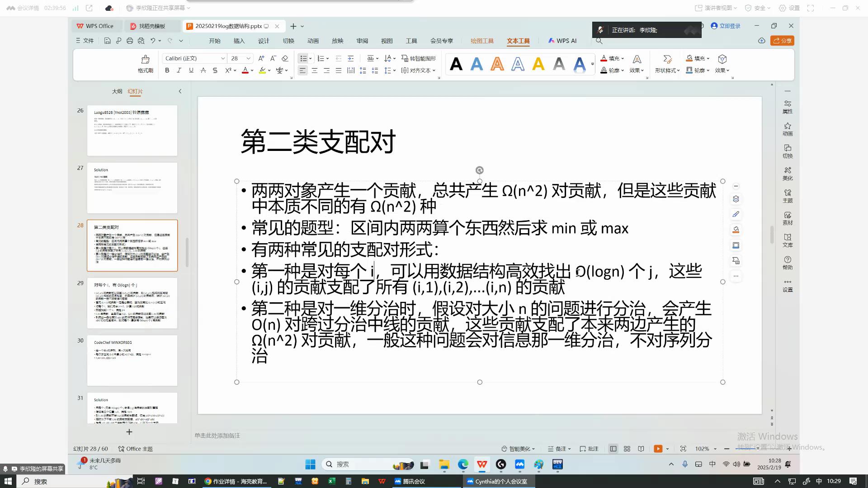Click the increase indent icon
This screenshot has width=868, height=488.
coord(350,58)
